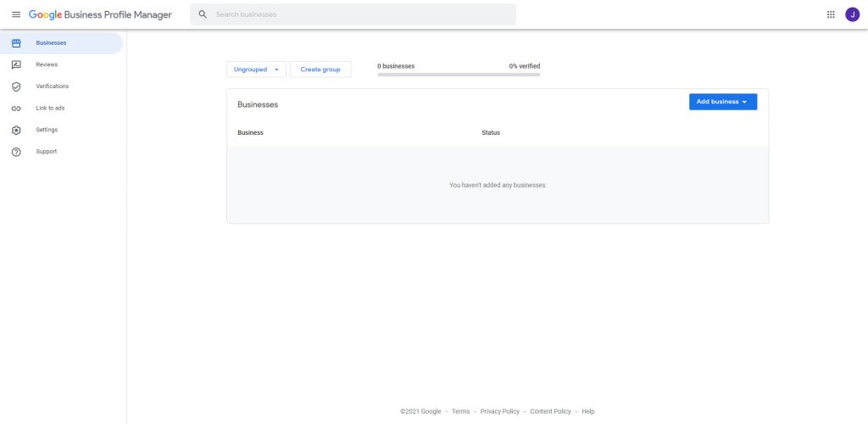Click the Businesses storefront icon
The width and height of the screenshot is (868, 424).
[x=16, y=42]
